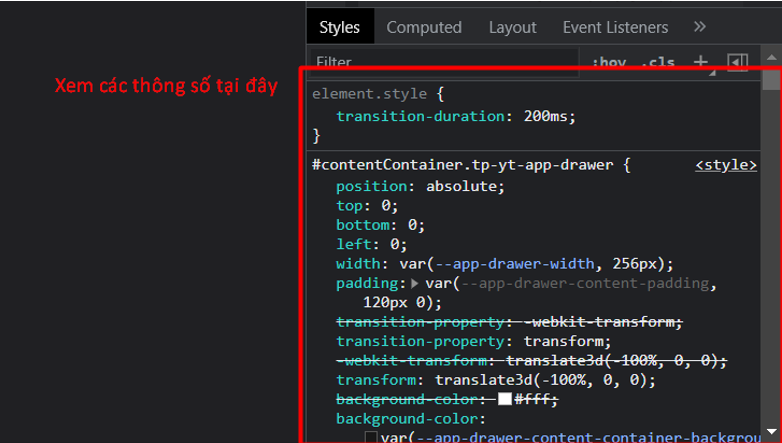This screenshot has height=443, width=782.
Task: Open the background-color var swatch at the bottom
Action: tap(371, 438)
